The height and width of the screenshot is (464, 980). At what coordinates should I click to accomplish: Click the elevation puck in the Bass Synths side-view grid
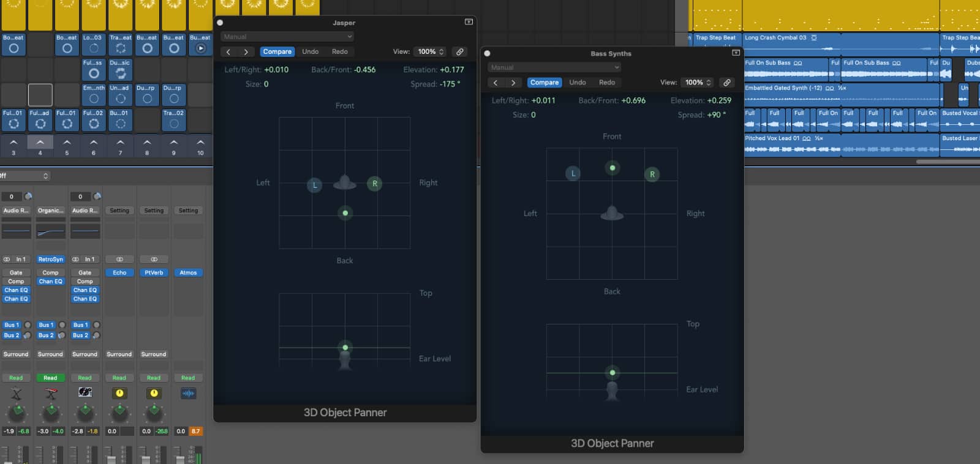point(612,372)
